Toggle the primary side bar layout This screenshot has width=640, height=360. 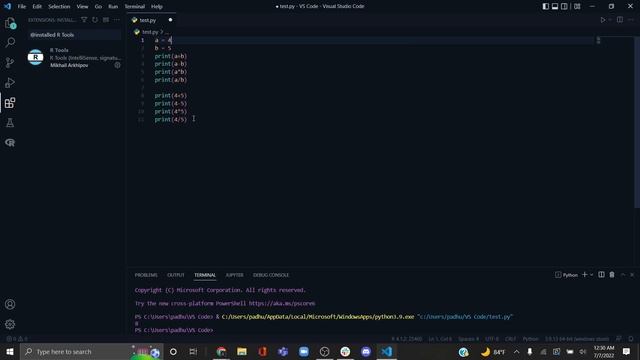tap(546, 6)
